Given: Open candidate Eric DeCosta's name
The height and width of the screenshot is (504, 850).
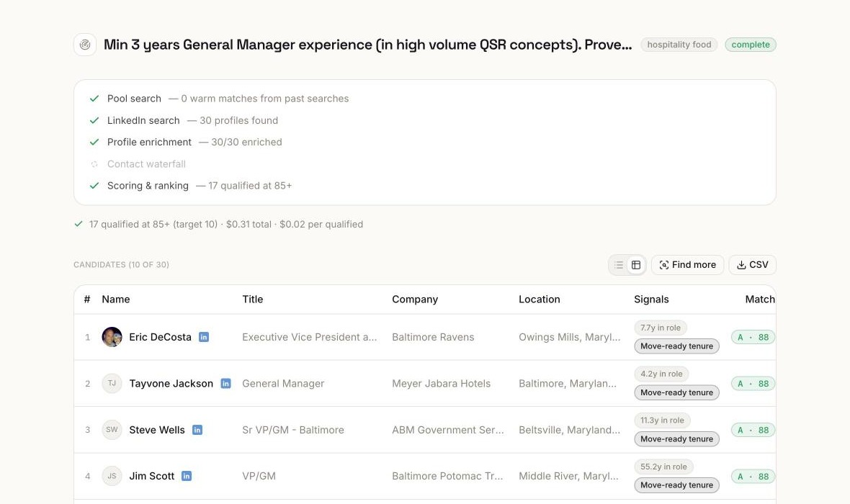Looking at the screenshot, I should coord(161,337).
